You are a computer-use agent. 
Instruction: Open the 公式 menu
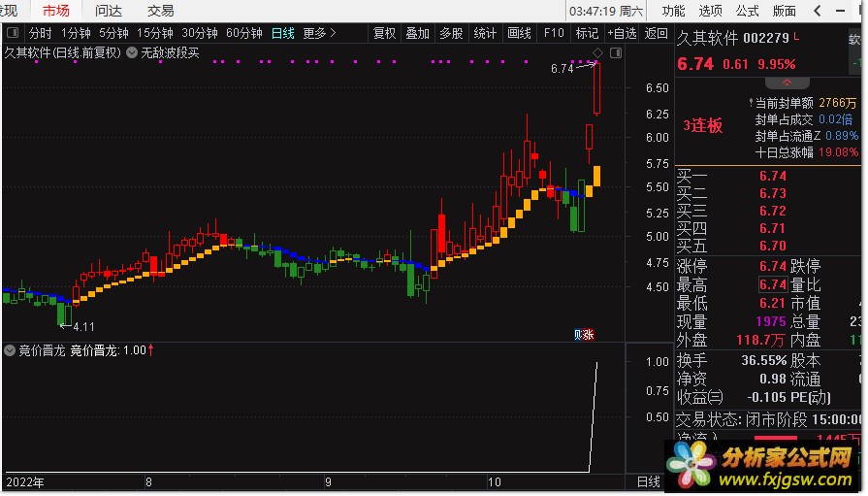click(748, 11)
